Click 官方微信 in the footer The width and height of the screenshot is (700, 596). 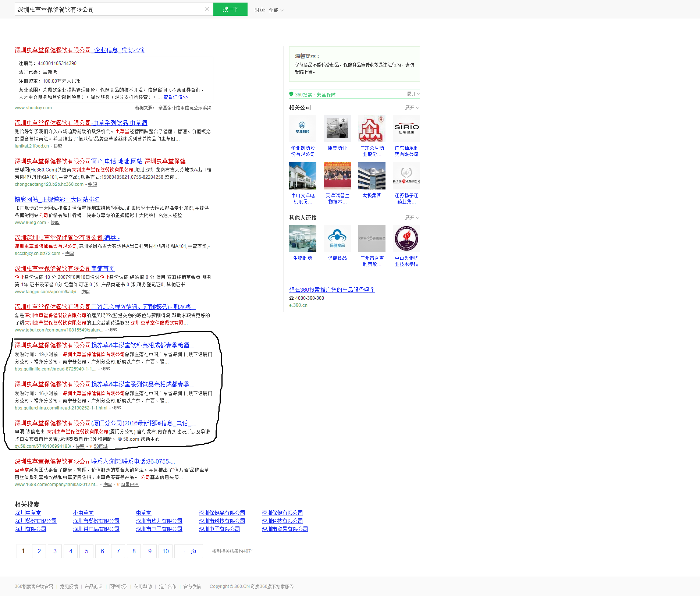click(x=192, y=586)
